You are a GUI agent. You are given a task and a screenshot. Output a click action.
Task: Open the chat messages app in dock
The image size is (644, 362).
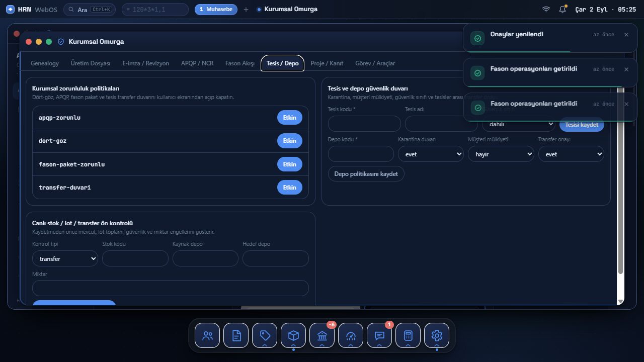[x=379, y=335]
